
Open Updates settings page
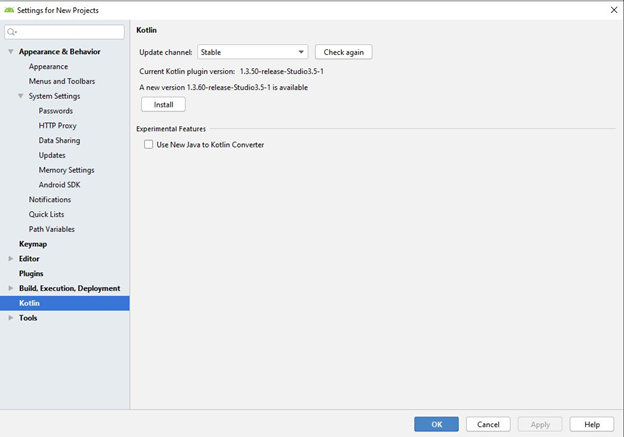coord(52,155)
